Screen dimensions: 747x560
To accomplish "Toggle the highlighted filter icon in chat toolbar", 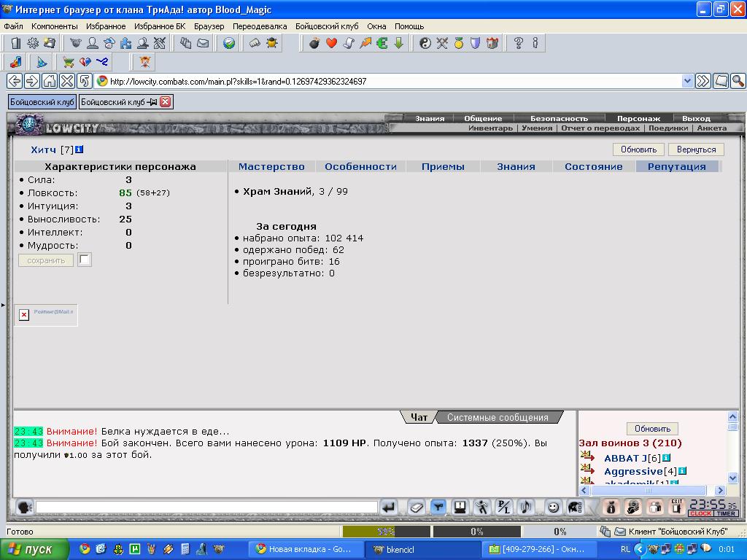I will point(438,507).
